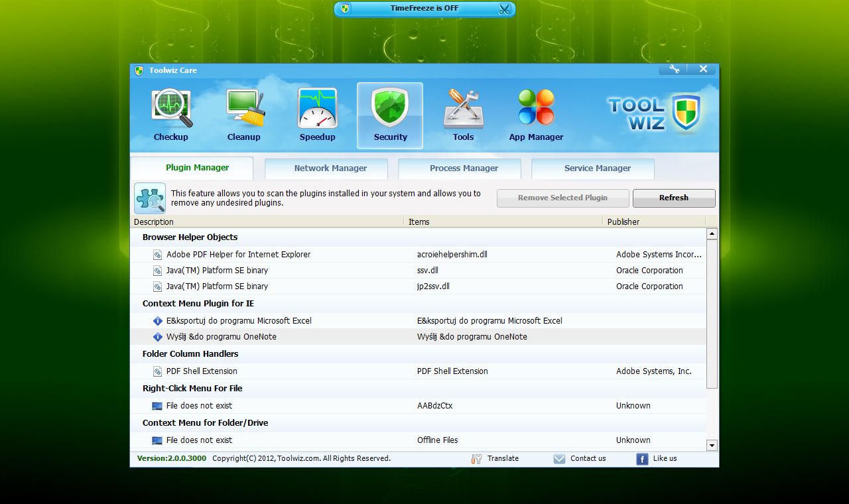Click the monitor icon in Offline Files row
This screenshot has width=849, height=504.
157,440
